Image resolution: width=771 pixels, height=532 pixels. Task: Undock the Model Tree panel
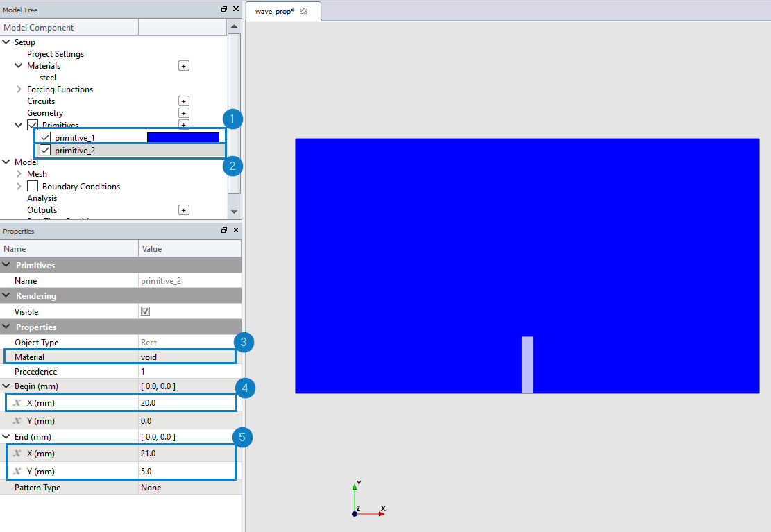[224, 9]
